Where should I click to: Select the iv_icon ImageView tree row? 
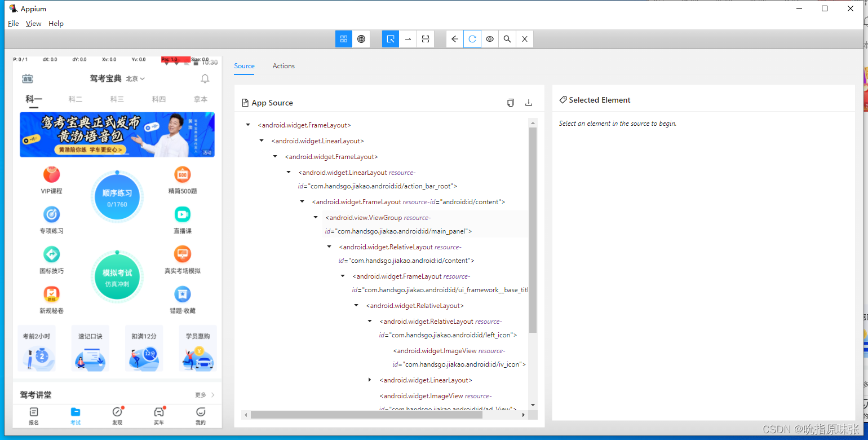tap(459, 358)
